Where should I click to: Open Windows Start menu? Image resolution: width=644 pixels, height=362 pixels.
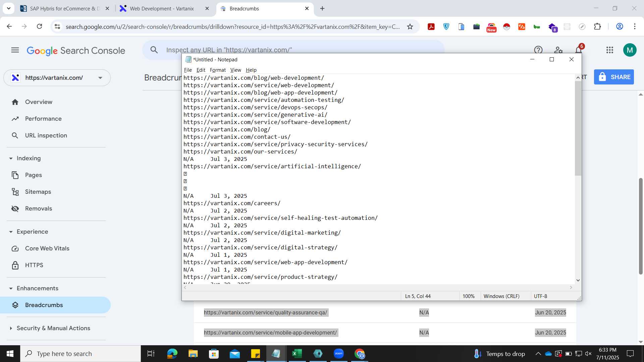coord(10,354)
